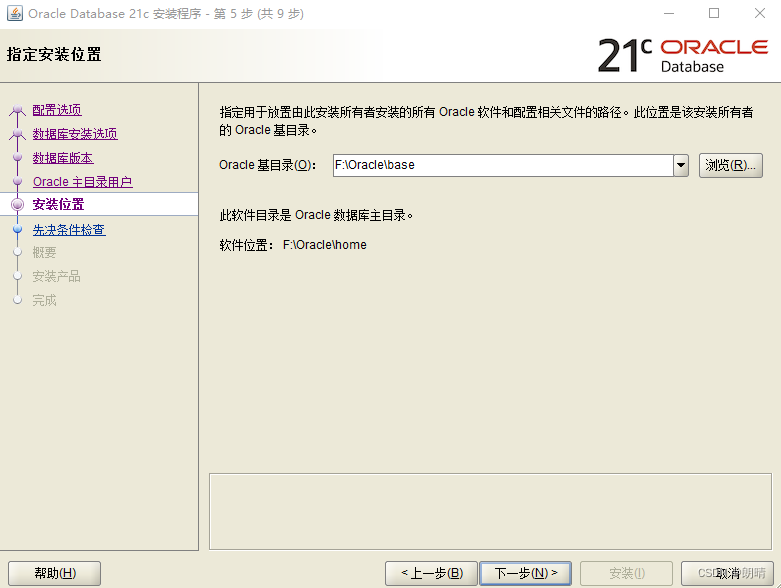781x588 pixels.
Task: Maximize the installer window
Action: point(714,13)
